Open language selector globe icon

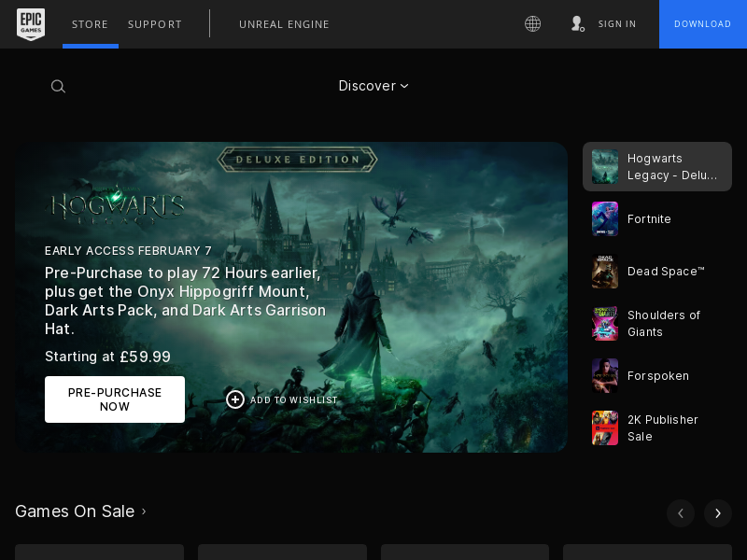pyautogui.click(x=532, y=24)
